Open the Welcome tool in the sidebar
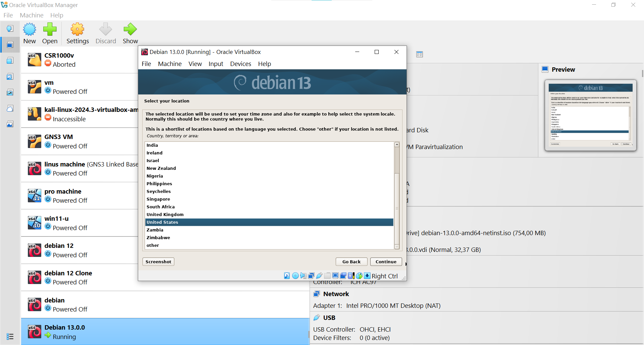Screen dimensions: 644x345 (x=10, y=28)
